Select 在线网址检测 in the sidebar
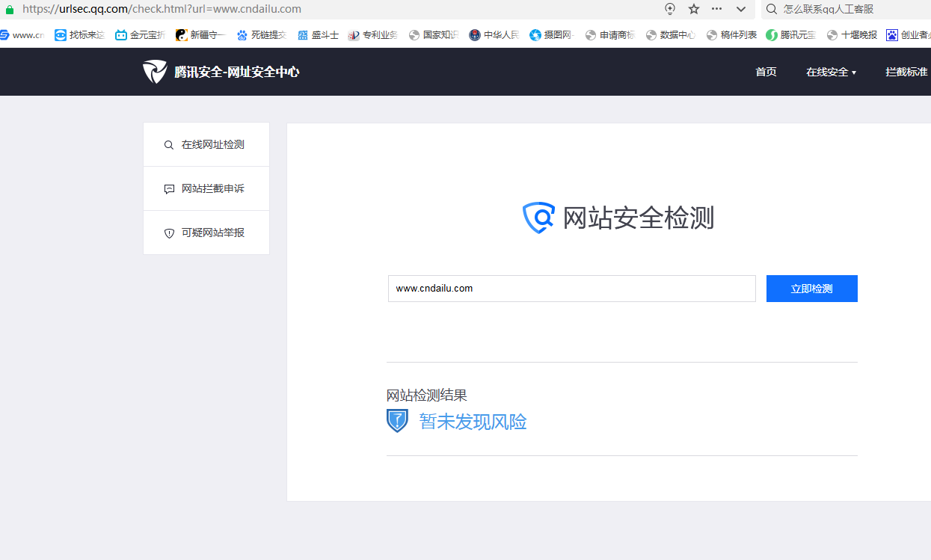Image resolution: width=931 pixels, height=560 pixels. (206, 144)
